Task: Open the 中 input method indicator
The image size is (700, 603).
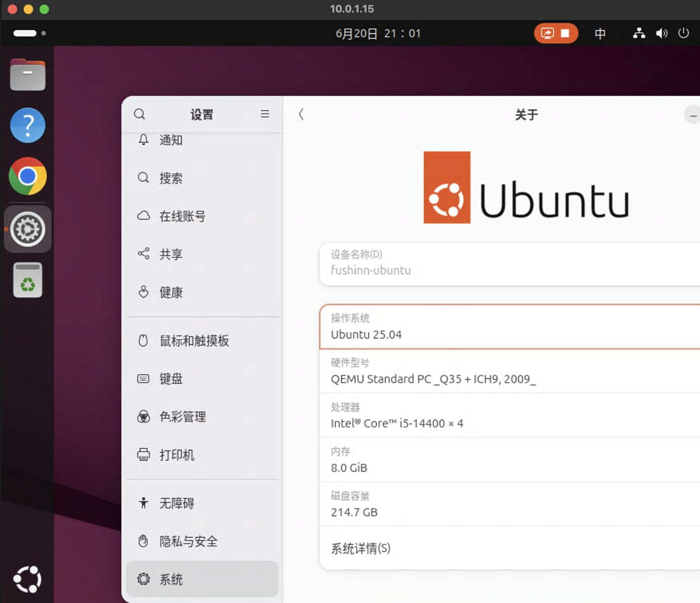Action: [x=600, y=33]
